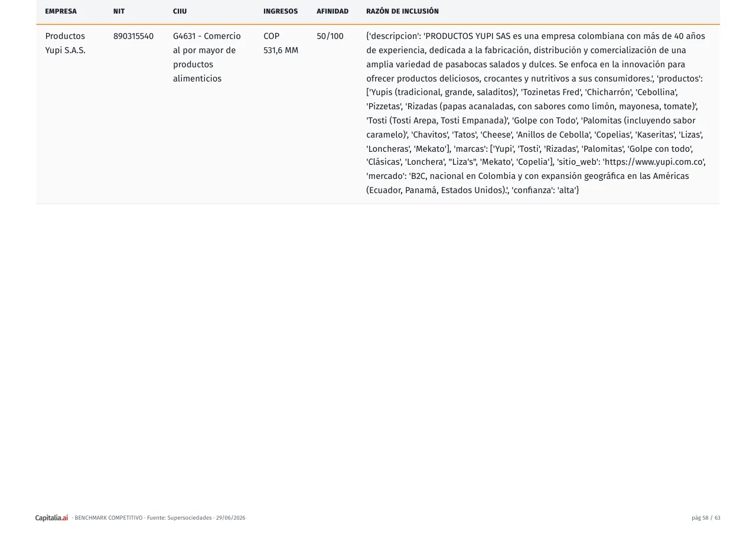Select the Productos Yupi S.A.S. company name
The height and width of the screenshot is (535, 756).
(66, 43)
